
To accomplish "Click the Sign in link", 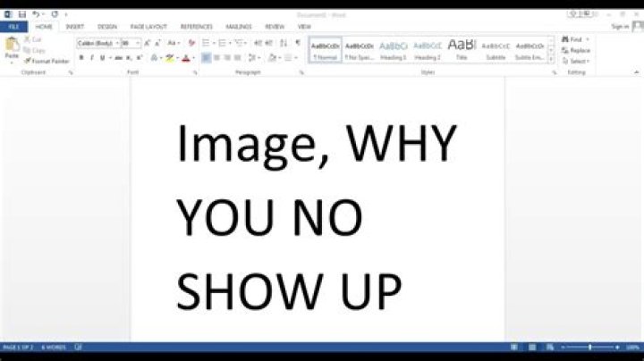I will (620, 27).
